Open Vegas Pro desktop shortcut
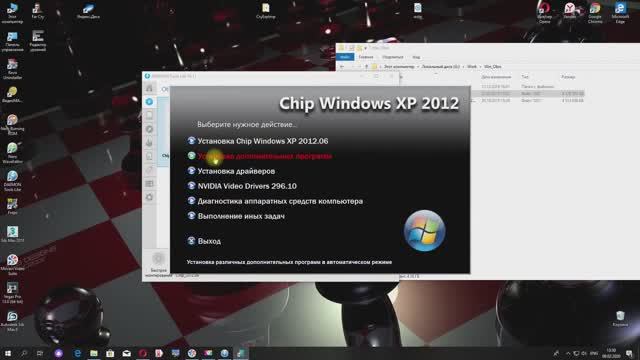This screenshot has height=360, width=640. coord(12,293)
